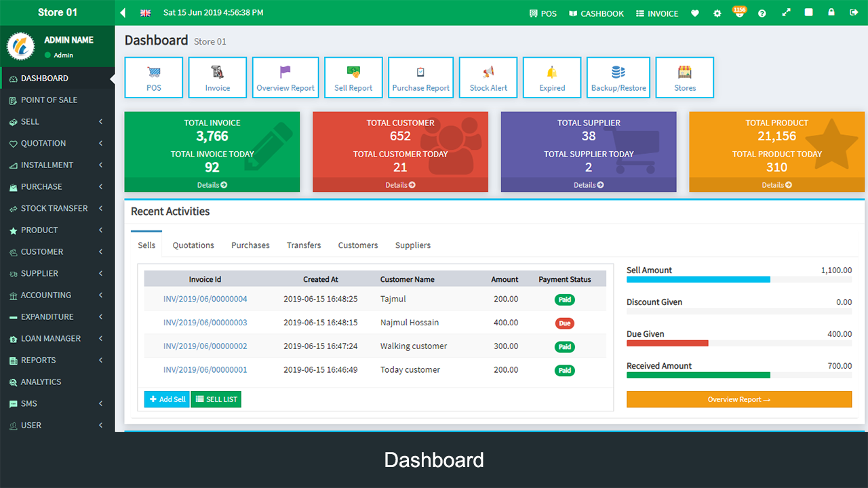Switch to the Quotations tab
This screenshot has height=488, width=868.
(193, 245)
